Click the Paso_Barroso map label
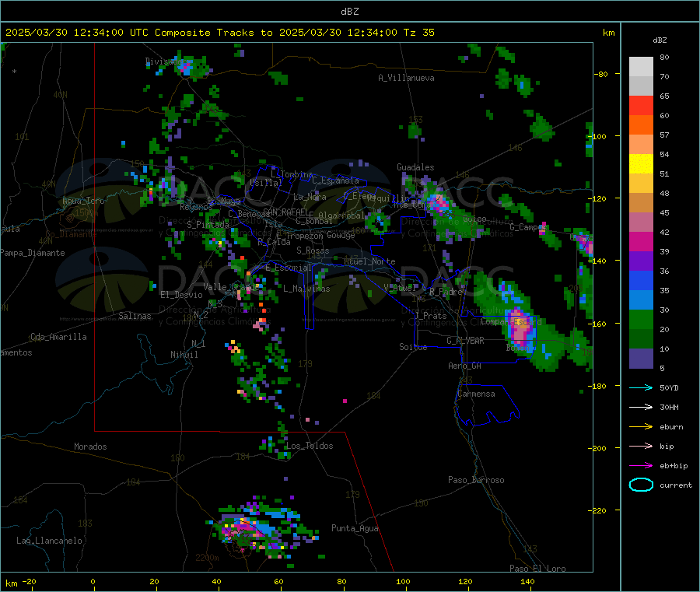 476,480
